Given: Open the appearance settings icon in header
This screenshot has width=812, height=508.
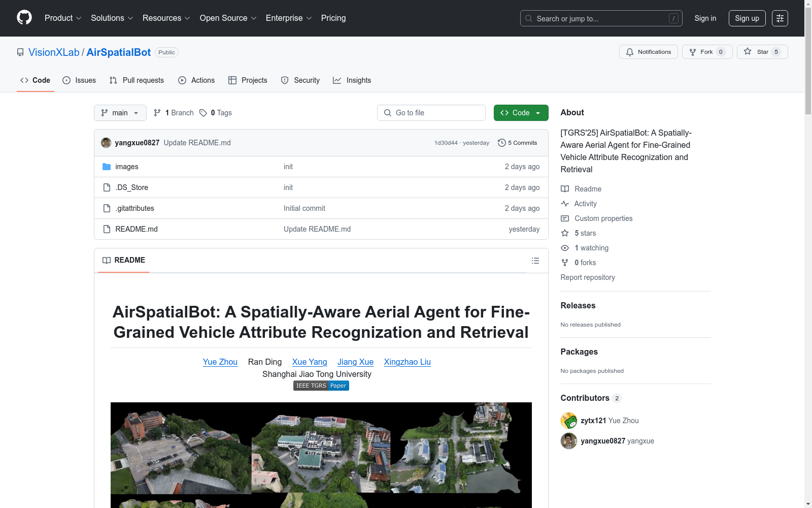Looking at the screenshot, I should [780, 18].
